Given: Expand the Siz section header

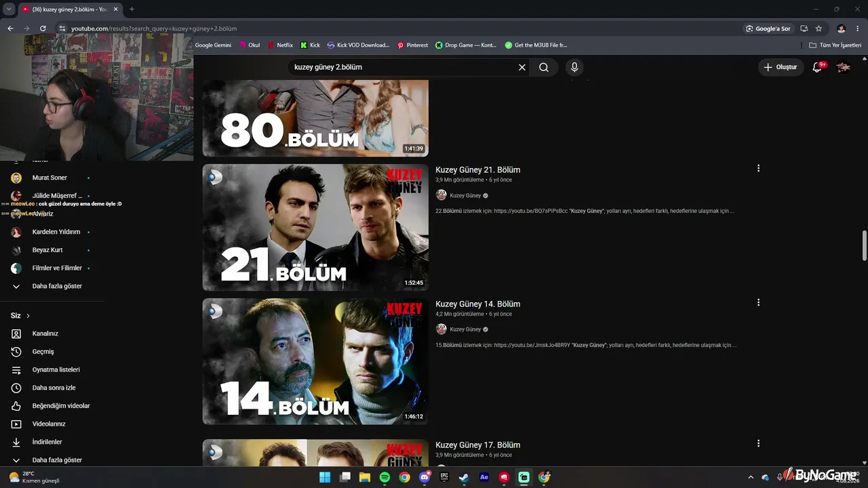Looking at the screenshot, I should point(20,316).
